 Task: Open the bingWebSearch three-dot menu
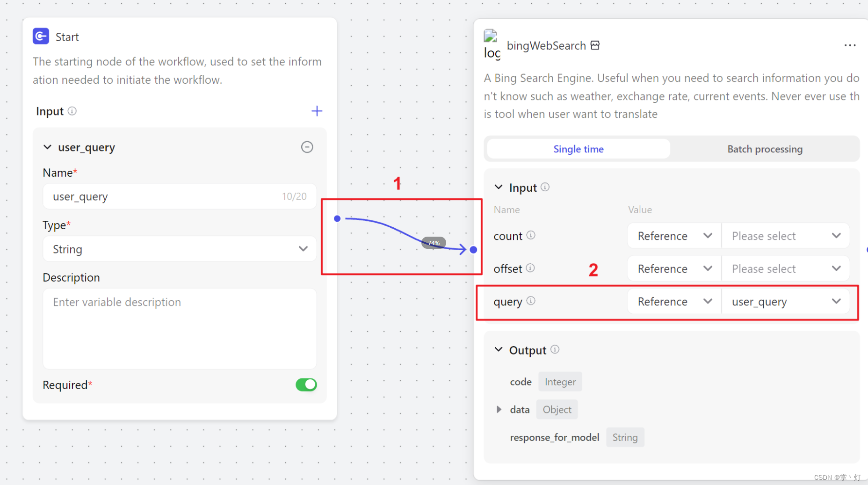[x=850, y=45]
